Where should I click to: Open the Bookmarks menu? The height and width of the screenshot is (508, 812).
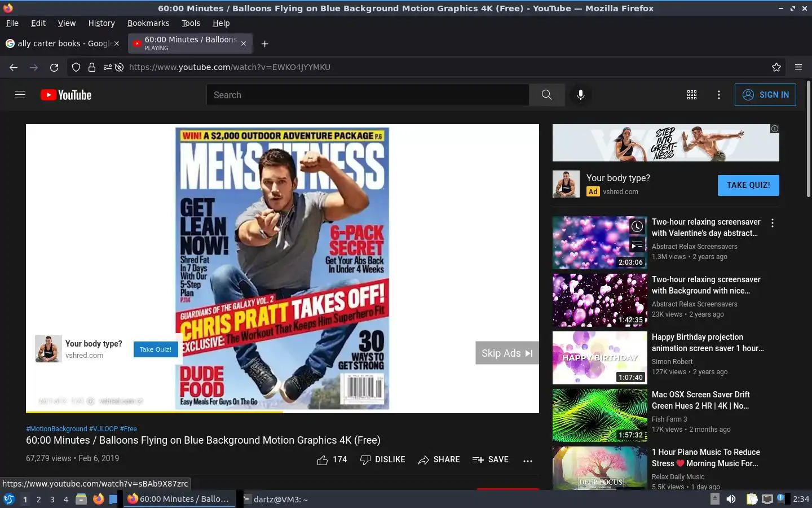coord(148,23)
